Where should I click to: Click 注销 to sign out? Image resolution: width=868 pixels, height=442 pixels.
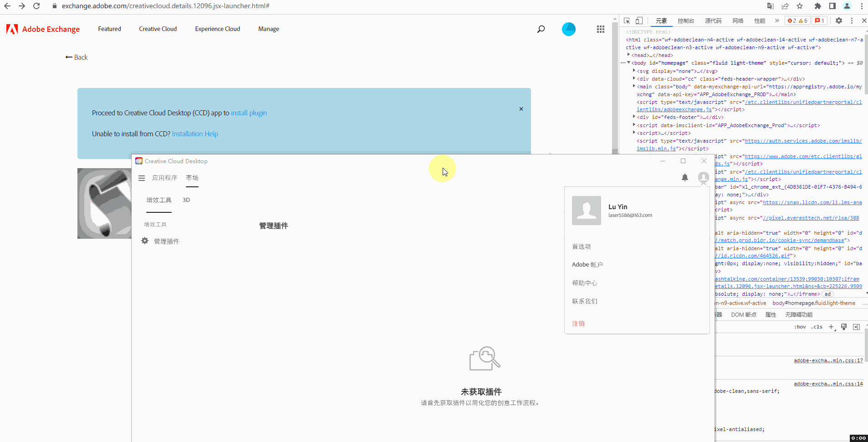click(578, 324)
